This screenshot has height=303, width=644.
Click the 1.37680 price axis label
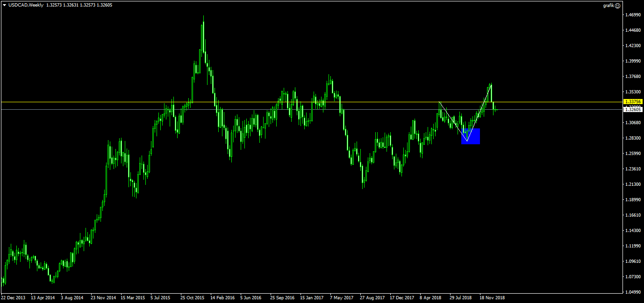(x=632, y=77)
